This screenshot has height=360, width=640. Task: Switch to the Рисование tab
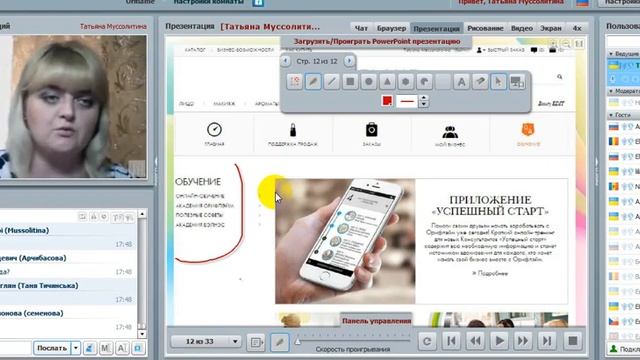[485, 28]
